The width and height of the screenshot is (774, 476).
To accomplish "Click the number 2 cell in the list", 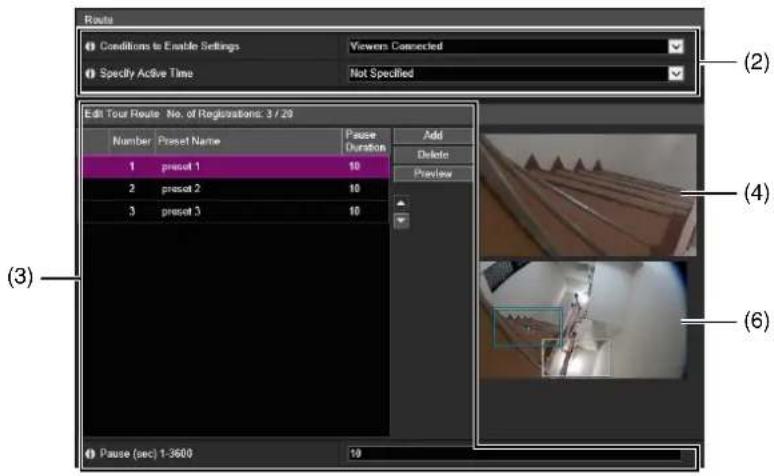I will 132,189.
